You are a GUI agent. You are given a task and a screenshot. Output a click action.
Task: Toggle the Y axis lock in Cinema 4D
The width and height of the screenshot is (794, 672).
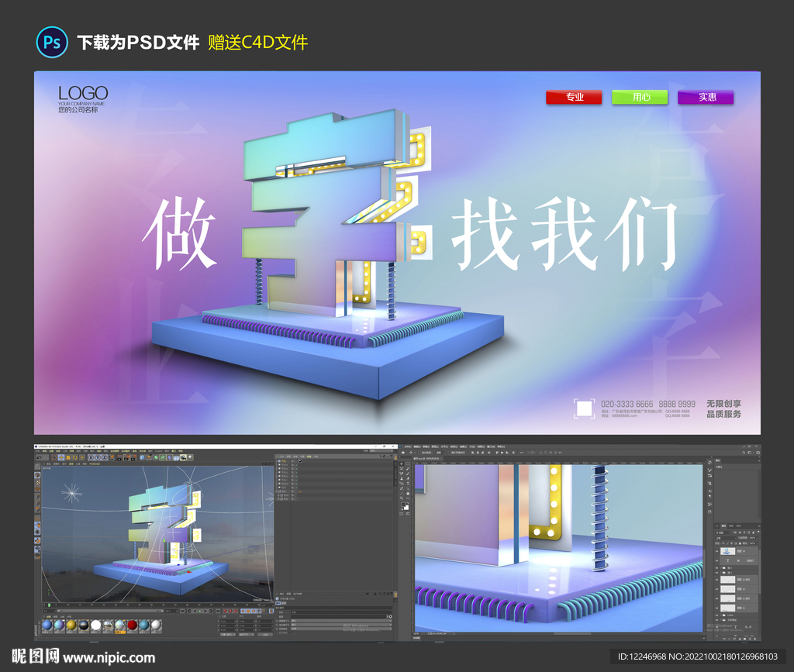98,457
